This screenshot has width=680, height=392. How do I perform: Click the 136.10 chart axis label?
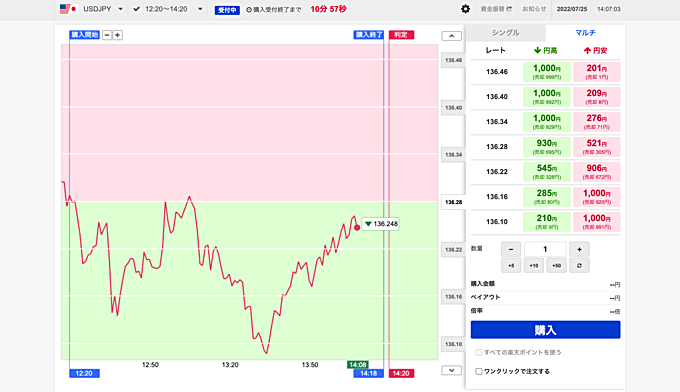point(453,344)
